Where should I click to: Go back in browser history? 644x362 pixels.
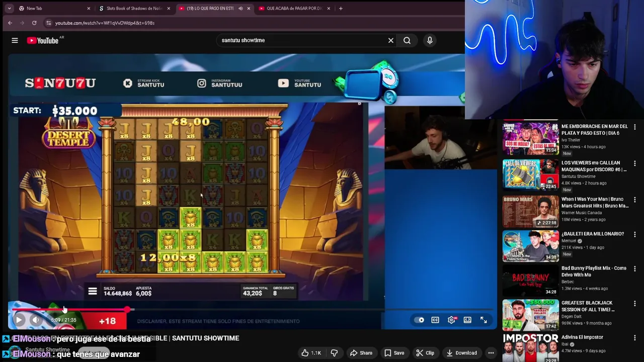10,23
